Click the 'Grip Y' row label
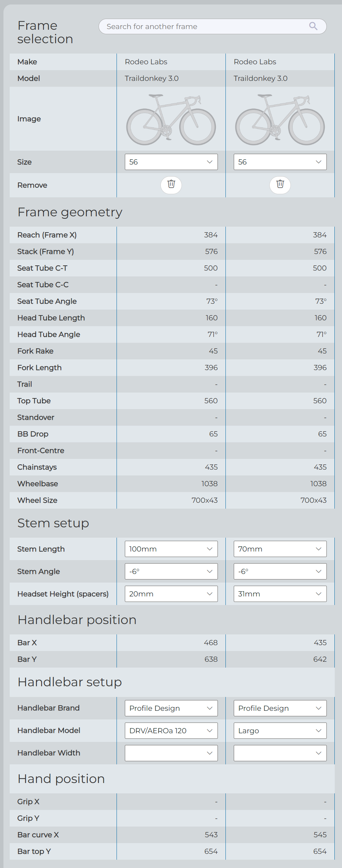The width and height of the screenshot is (342, 868). coord(28,818)
